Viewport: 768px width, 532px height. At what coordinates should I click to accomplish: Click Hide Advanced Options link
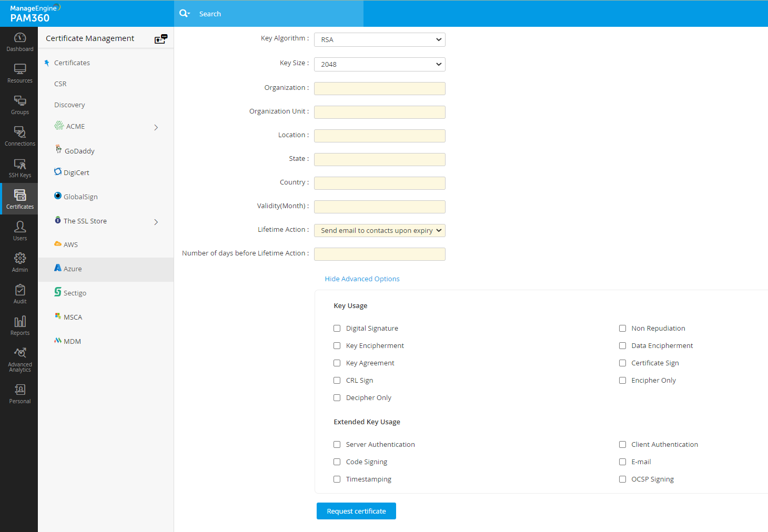[x=362, y=279]
